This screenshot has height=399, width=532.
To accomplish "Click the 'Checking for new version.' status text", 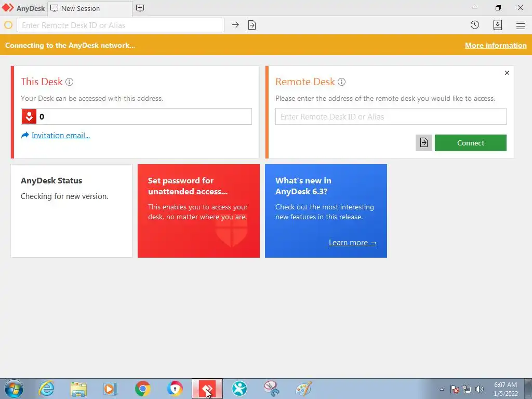I will click(64, 196).
